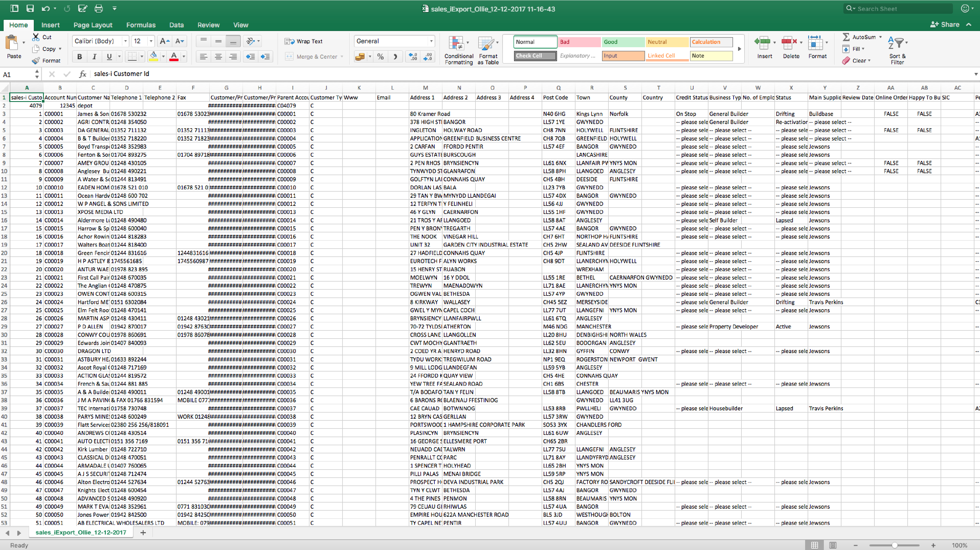The height and width of the screenshot is (550, 980).
Task: Click the percent style icon
Action: (x=380, y=57)
